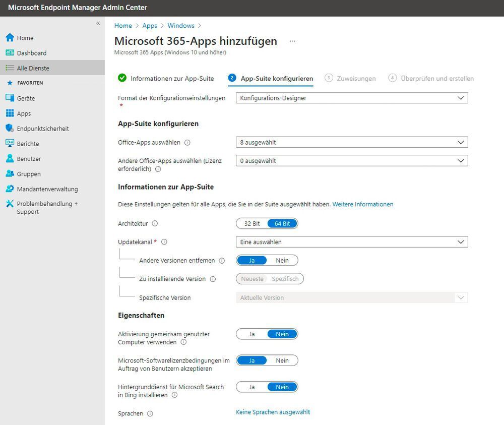Open Gruppen from the navigation pane
Viewport: 504px width, 425px height.
click(x=28, y=173)
